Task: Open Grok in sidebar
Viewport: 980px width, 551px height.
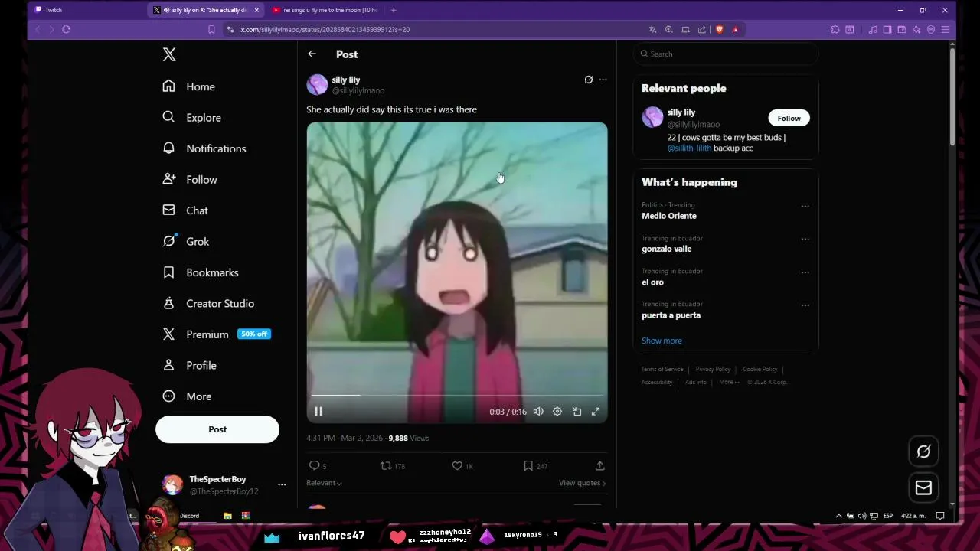Action: tap(186, 241)
